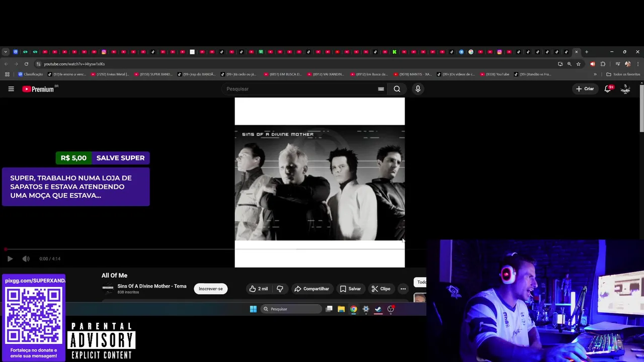Select the Todos chip beside the video
The height and width of the screenshot is (362, 644).
(420, 282)
